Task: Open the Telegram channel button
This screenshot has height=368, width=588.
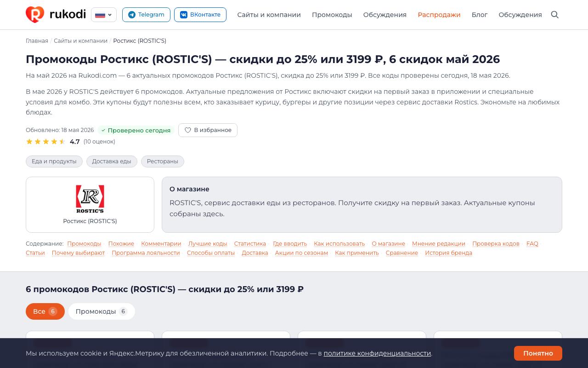Action: [146, 15]
